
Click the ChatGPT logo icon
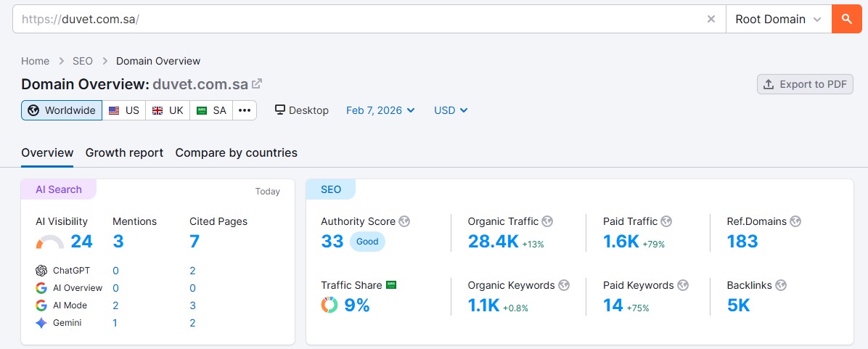pos(41,271)
